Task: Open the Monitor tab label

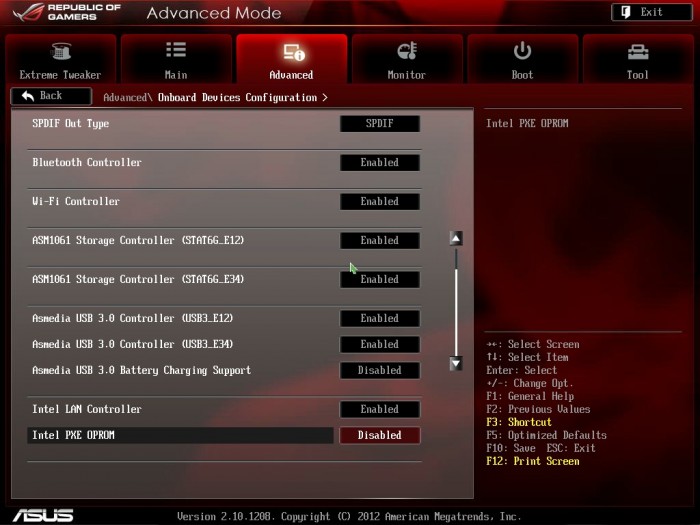Action: [x=407, y=75]
